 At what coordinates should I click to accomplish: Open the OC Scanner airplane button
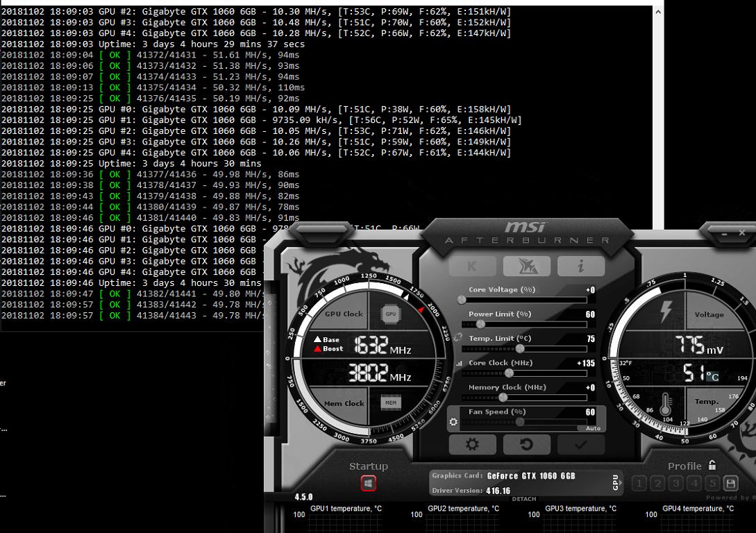pos(526,266)
